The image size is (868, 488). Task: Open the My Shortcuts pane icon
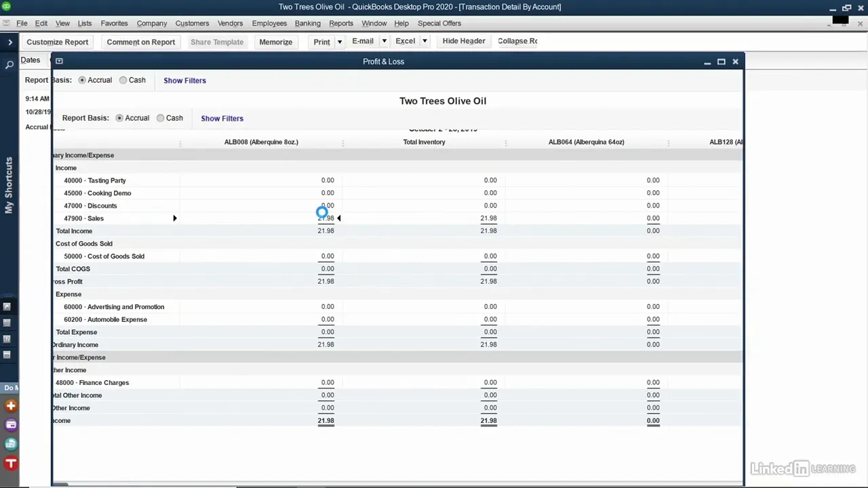tap(7, 307)
